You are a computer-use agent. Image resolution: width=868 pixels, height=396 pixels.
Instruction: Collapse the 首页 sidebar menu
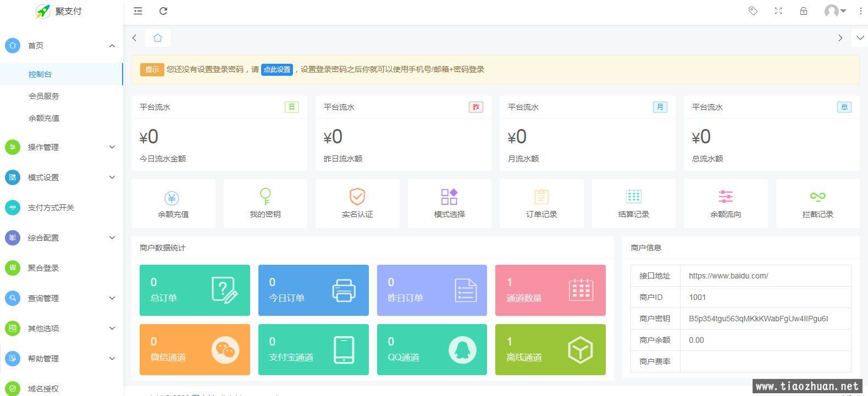point(62,46)
